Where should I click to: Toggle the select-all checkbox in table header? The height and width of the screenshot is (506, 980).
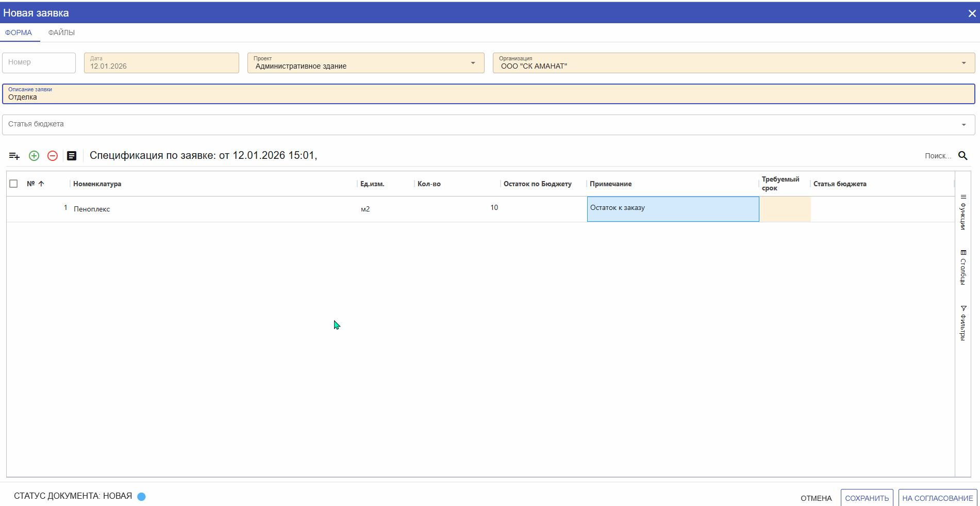click(14, 184)
